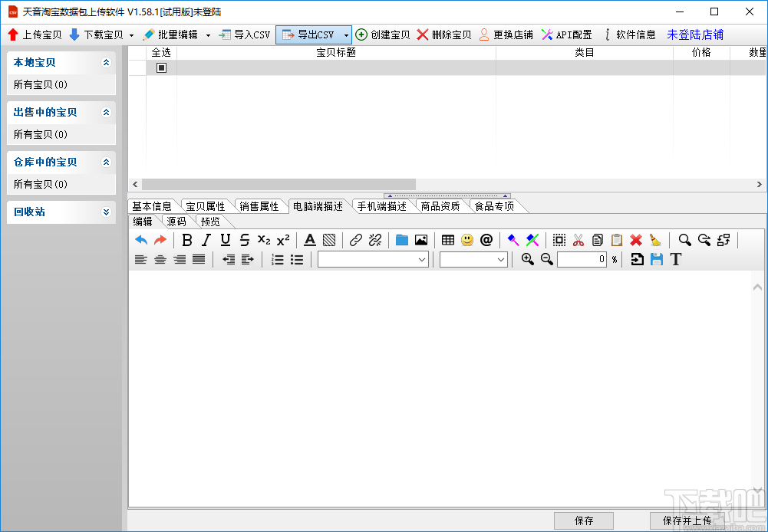Click the zoom percentage input field
Screen dimensions: 768x532
point(582,259)
